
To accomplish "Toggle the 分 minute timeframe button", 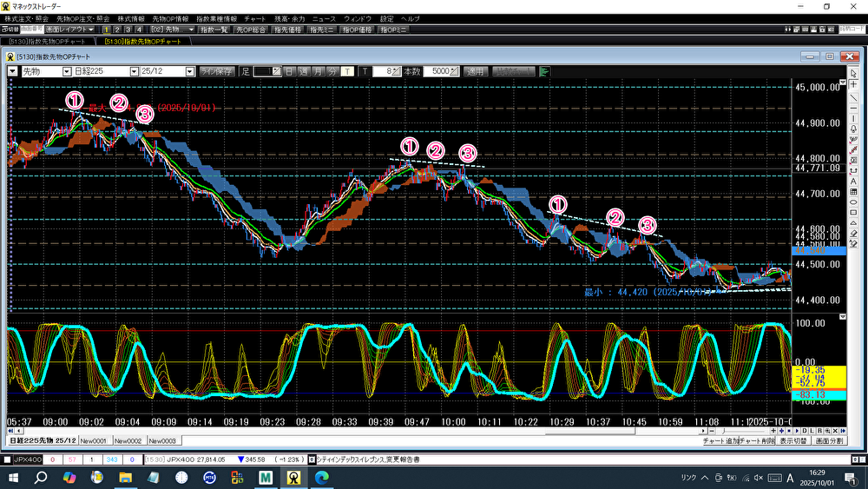I will pyautogui.click(x=332, y=71).
